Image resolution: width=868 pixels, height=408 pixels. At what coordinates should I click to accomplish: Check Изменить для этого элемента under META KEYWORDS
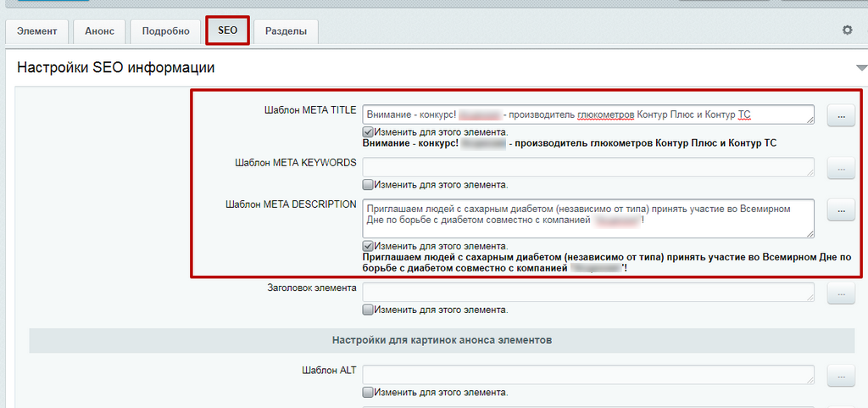(x=368, y=185)
